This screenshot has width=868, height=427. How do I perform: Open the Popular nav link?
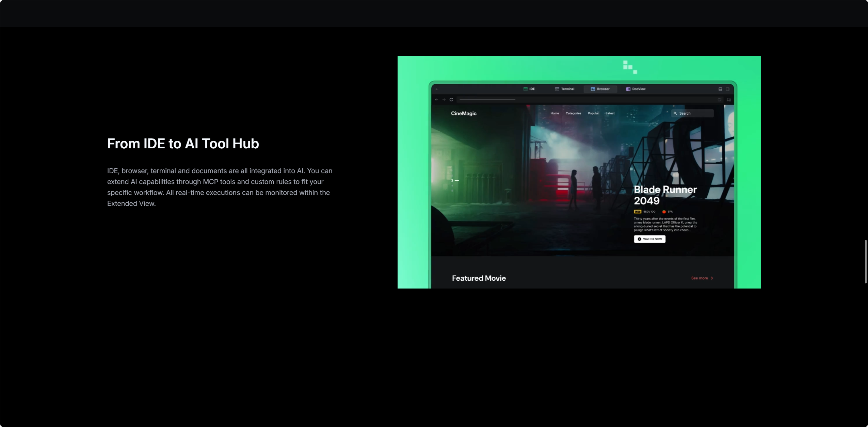593,113
